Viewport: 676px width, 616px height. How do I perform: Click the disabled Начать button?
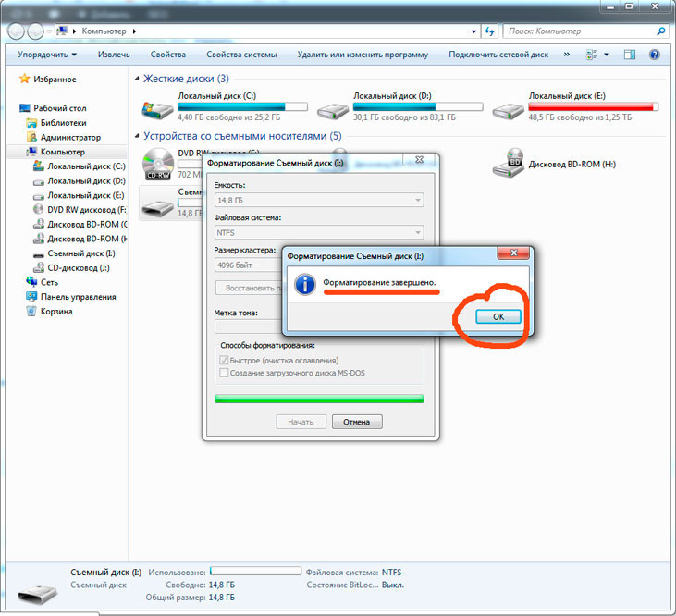click(301, 422)
